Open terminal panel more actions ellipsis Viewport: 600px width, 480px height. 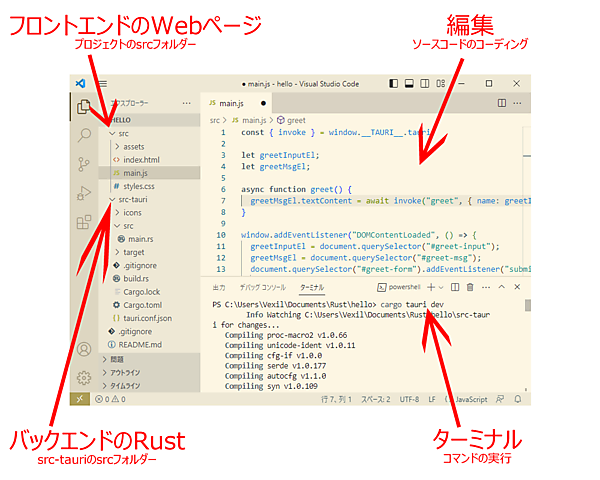[x=486, y=287]
